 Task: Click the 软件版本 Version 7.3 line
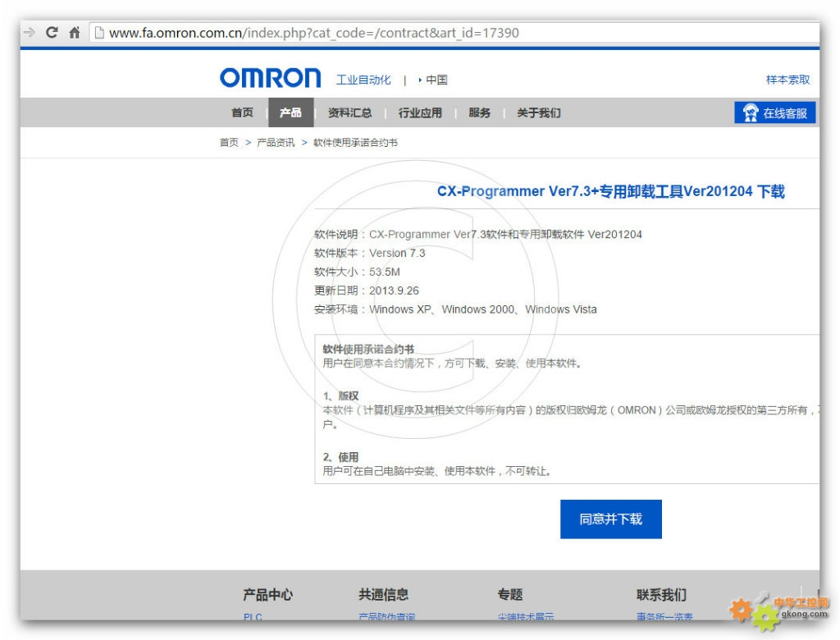tap(370, 253)
